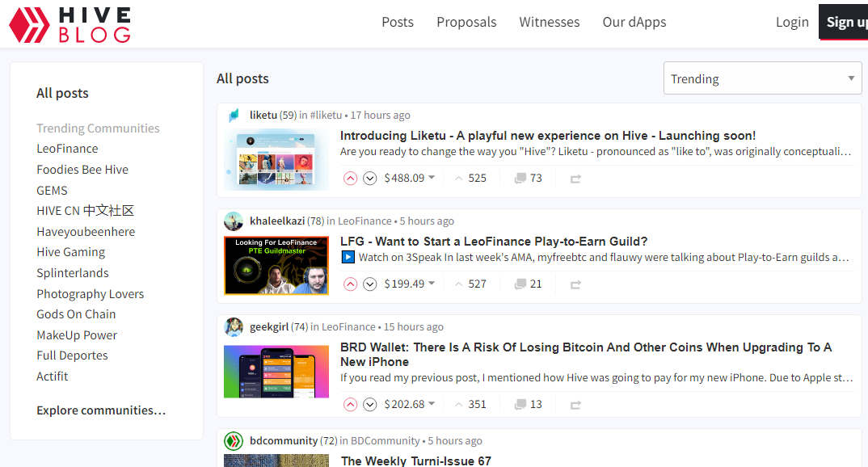View the 351 votes on BRD Wallet post

470,405
